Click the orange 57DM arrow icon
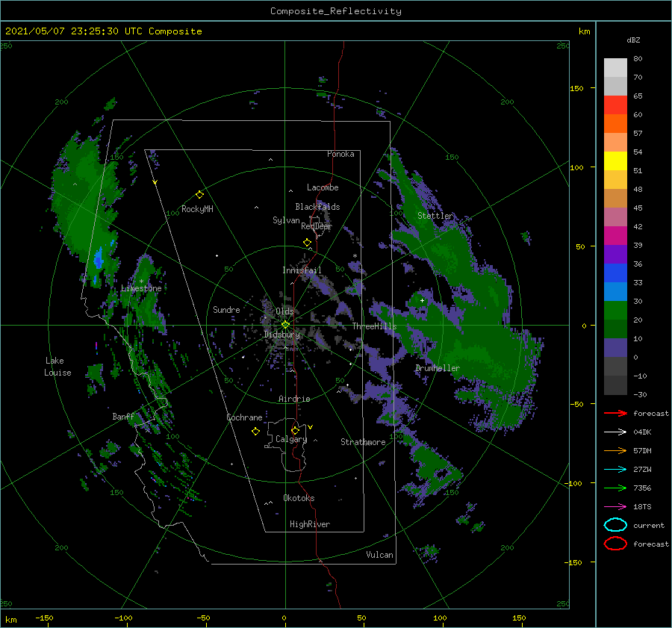Viewport: 672px width, 628px height. 615,450
